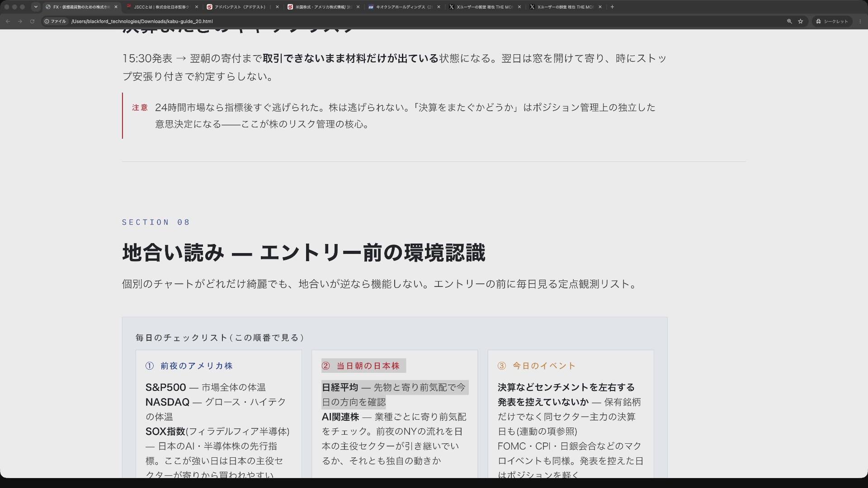
Task: Click the ③ 今日のイベント card title
Action: 537,366
